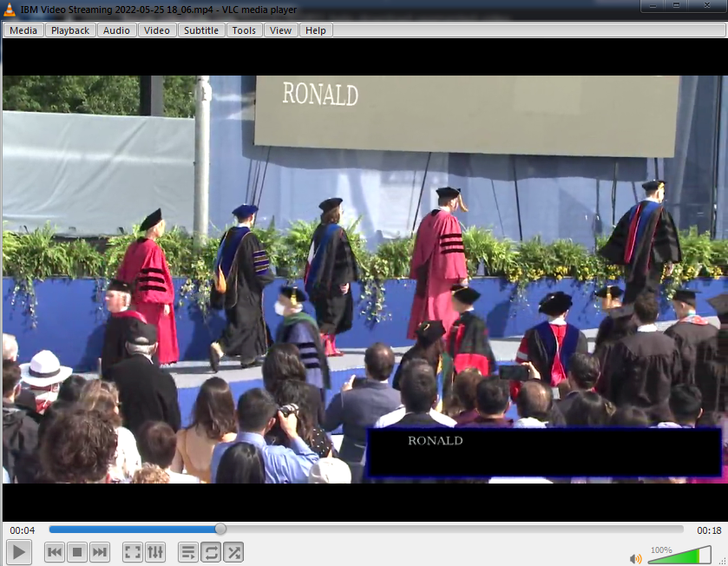Click the volume slider at 100%
This screenshot has height=566, width=728.
679,555
